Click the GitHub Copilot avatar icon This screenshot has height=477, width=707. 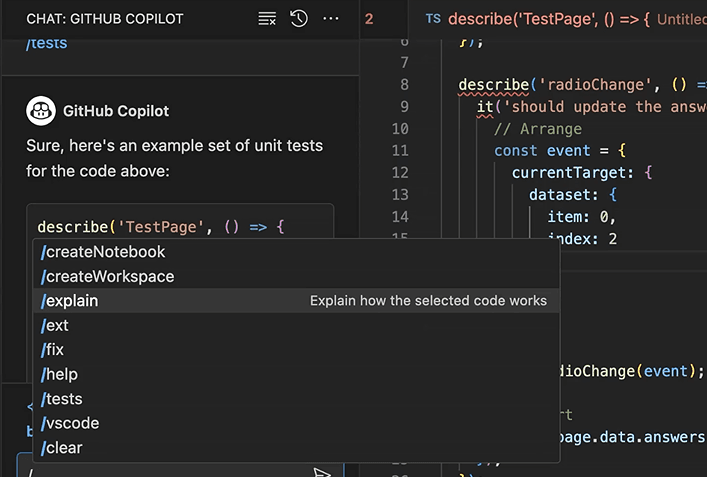tap(41, 111)
